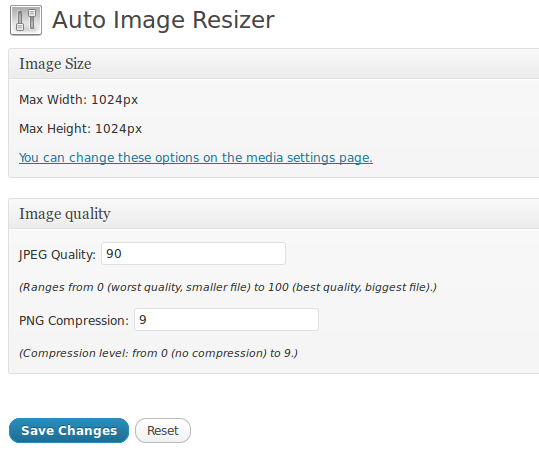The image size is (539, 453).
Task: Focus the PNG Compression input field
Action: coord(226,320)
